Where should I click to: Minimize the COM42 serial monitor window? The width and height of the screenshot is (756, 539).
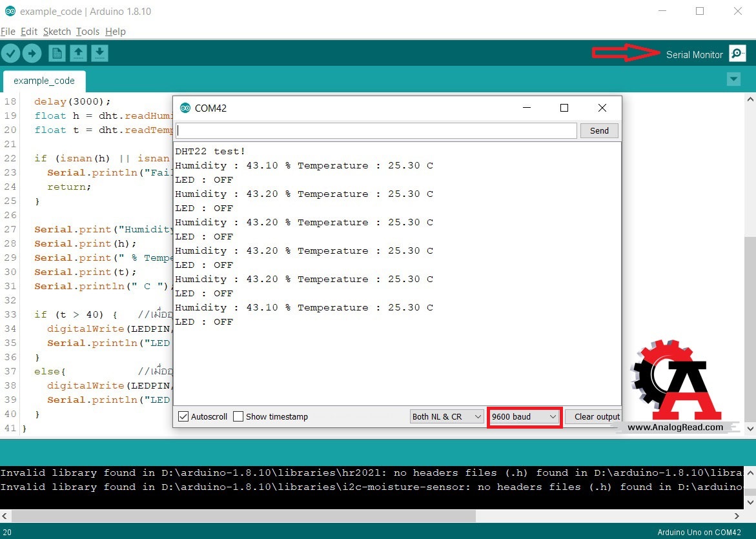point(527,108)
